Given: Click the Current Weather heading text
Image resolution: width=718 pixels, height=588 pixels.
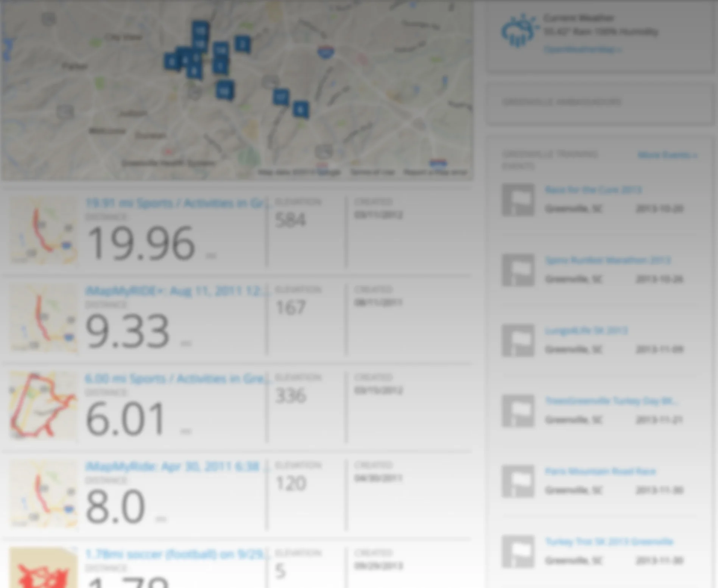Looking at the screenshot, I should click(579, 18).
